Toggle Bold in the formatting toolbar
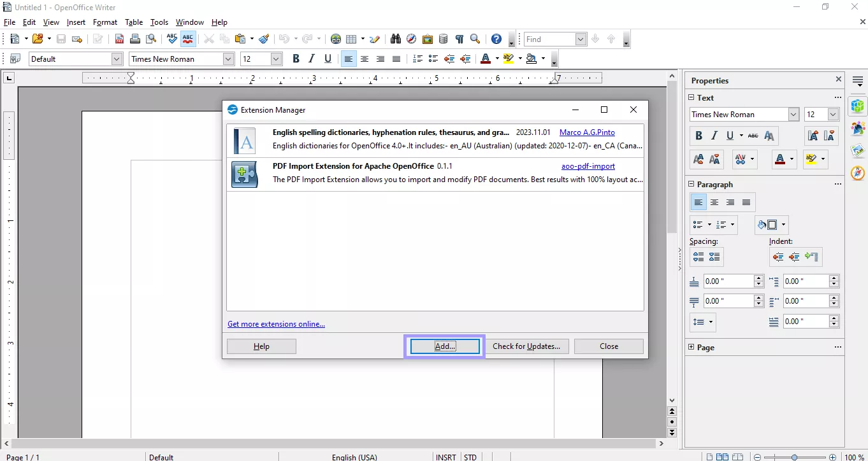The height and width of the screenshot is (461, 868). [296, 59]
